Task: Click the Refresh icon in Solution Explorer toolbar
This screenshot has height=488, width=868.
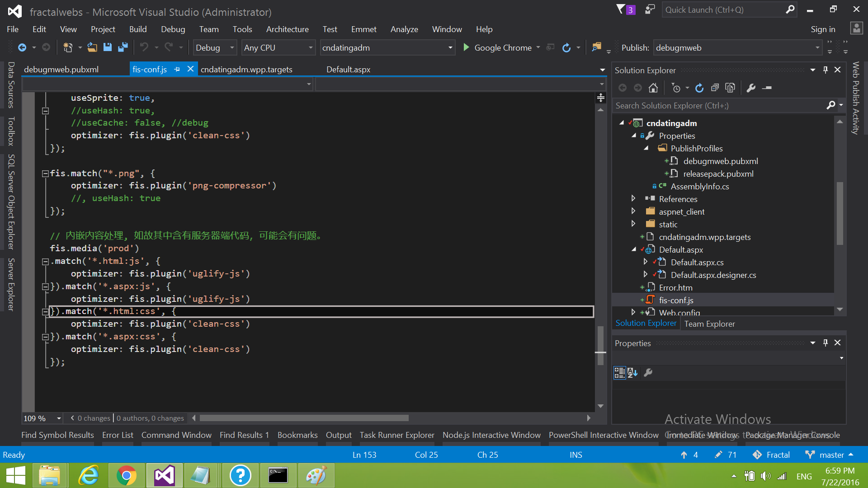Action: click(699, 88)
